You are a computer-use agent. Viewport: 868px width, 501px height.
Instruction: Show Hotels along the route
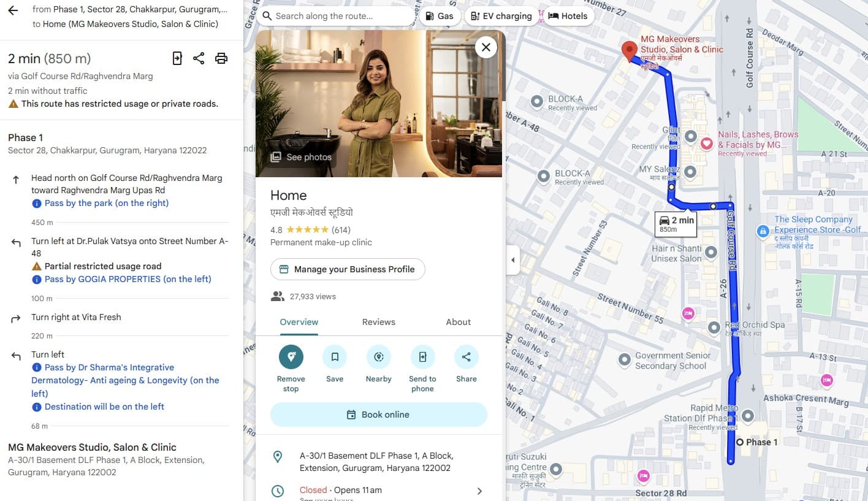pos(568,16)
